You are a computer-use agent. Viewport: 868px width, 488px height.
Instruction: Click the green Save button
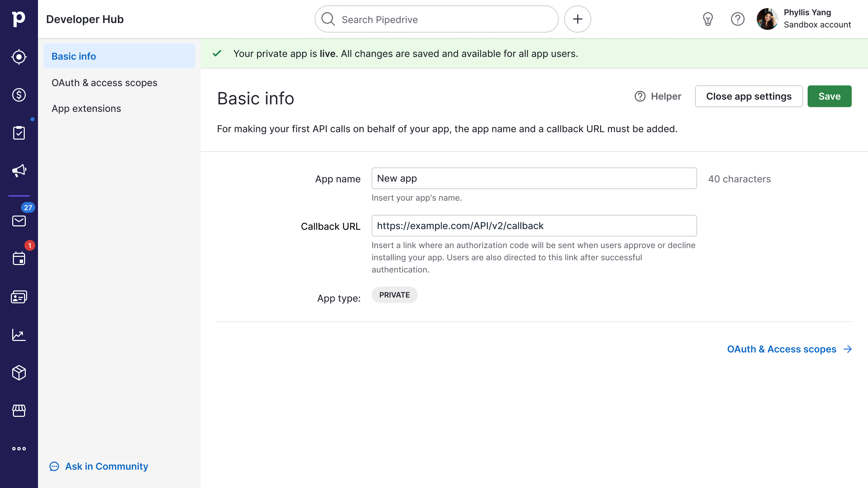pyautogui.click(x=829, y=96)
